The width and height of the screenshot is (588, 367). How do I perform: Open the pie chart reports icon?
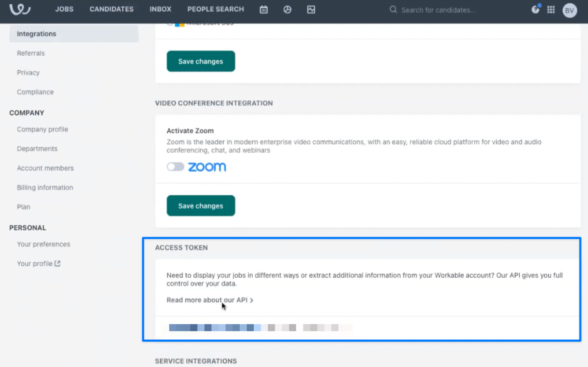pyautogui.click(x=287, y=10)
